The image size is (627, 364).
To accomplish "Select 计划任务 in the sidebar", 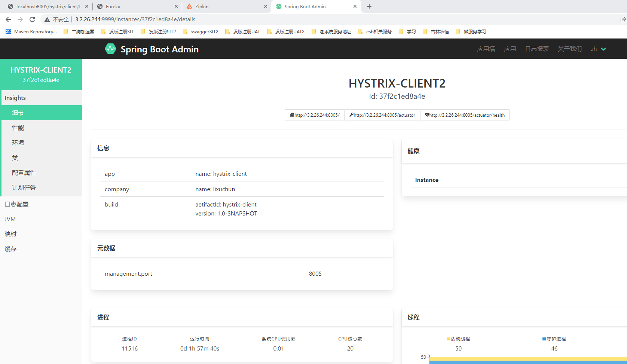I will (x=42, y=187).
